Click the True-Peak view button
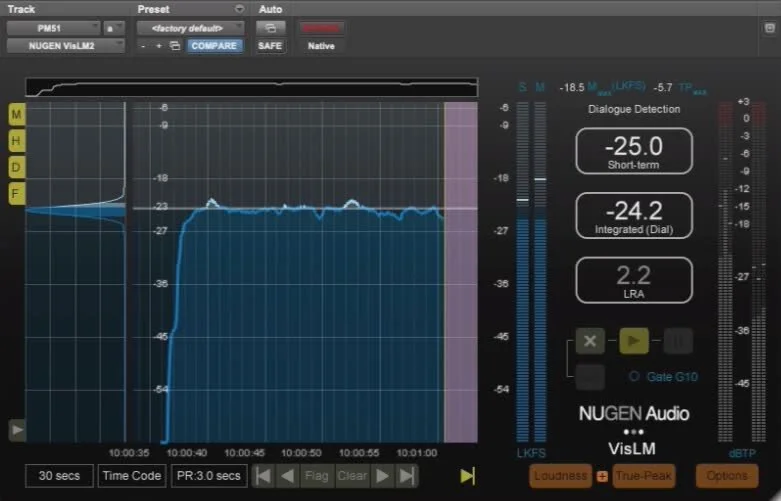 [x=644, y=476]
